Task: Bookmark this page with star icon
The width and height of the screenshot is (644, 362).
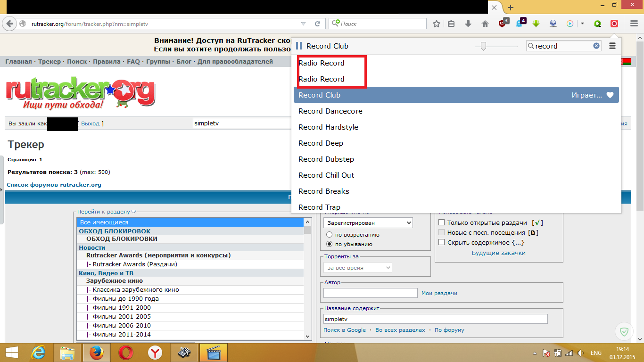Action: click(x=437, y=24)
